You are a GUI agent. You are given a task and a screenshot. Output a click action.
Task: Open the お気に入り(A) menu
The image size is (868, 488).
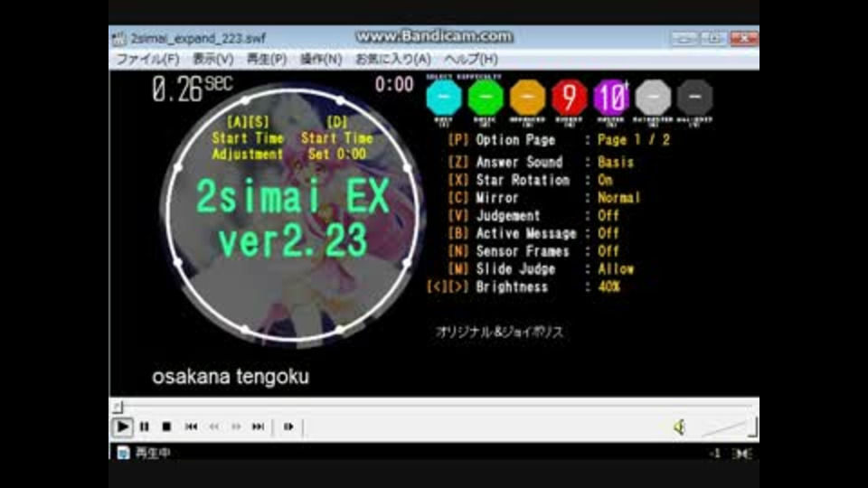[393, 59]
